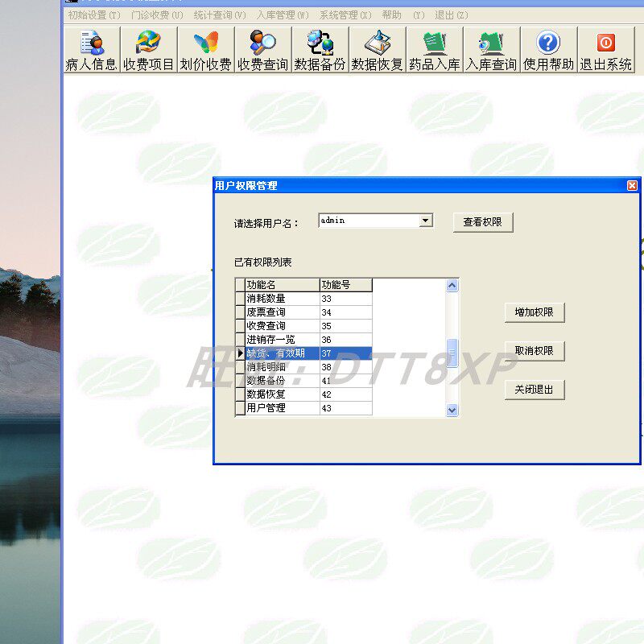Open the 帮助 menu
The height and width of the screenshot is (644, 644).
click(x=403, y=15)
